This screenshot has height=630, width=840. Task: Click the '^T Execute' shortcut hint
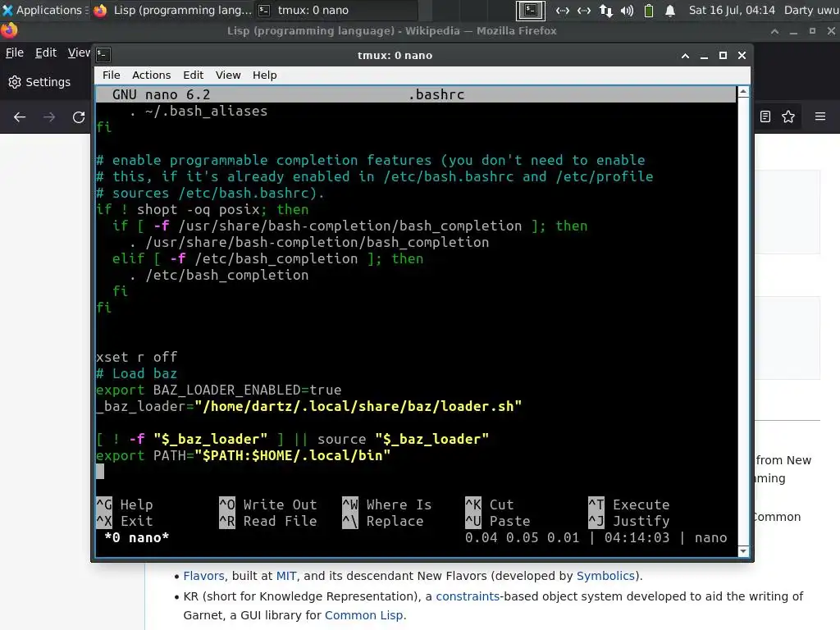(x=629, y=504)
